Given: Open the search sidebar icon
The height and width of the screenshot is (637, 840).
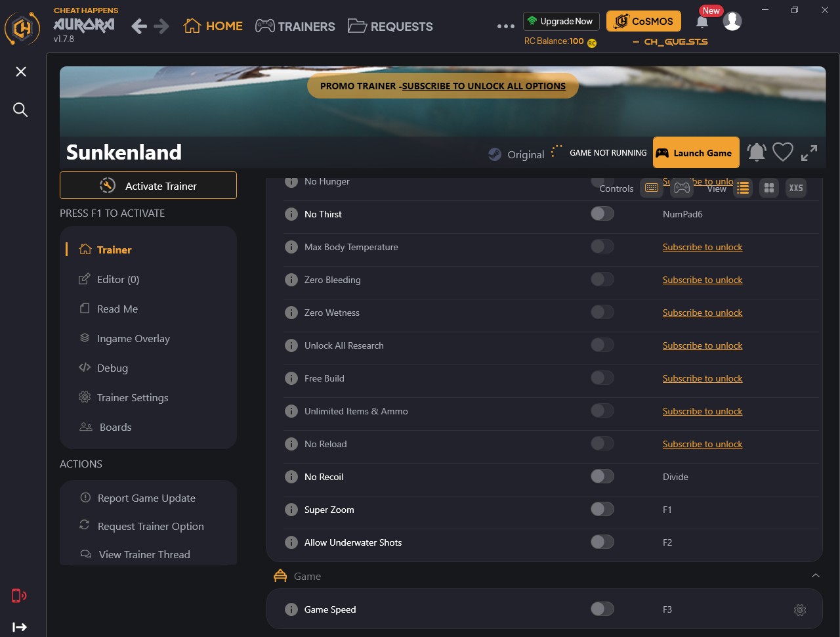Looking at the screenshot, I should coord(20,110).
